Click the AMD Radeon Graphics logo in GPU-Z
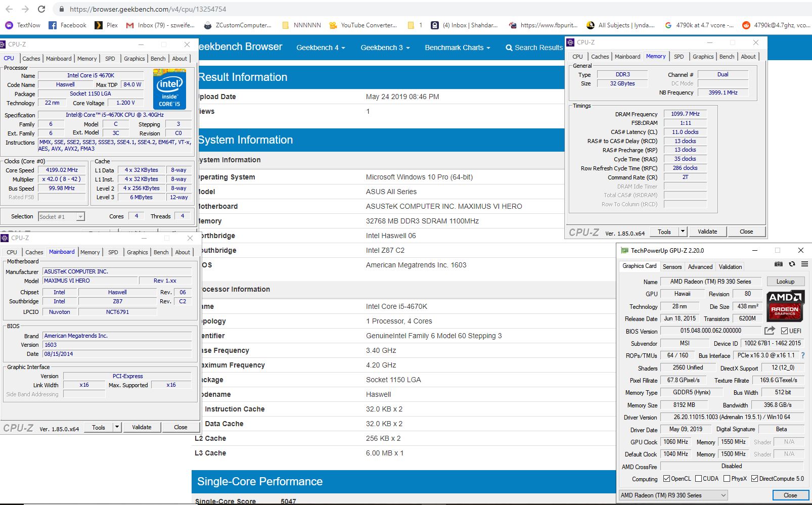812x505 pixels. [785, 306]
